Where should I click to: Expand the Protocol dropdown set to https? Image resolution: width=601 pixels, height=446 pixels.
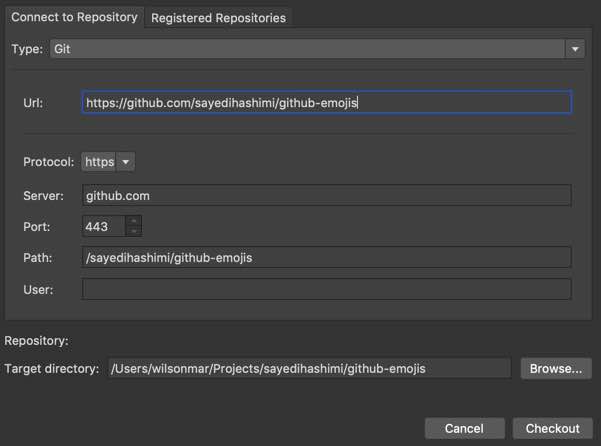pos(108,162)
